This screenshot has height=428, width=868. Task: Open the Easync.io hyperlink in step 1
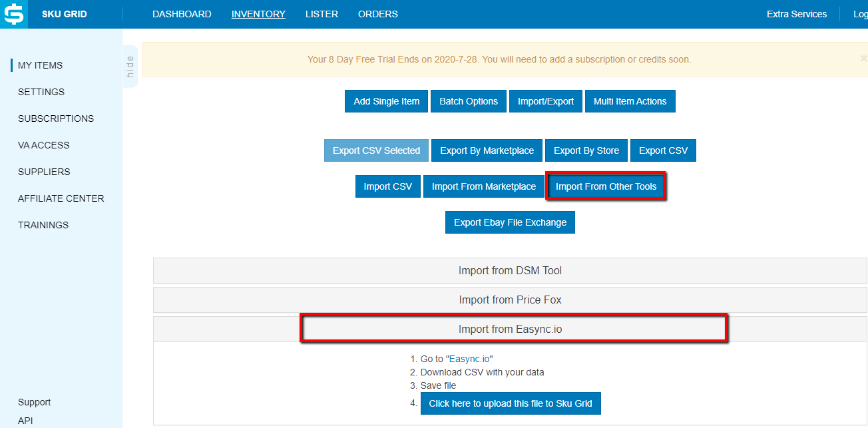coord(469,359)
